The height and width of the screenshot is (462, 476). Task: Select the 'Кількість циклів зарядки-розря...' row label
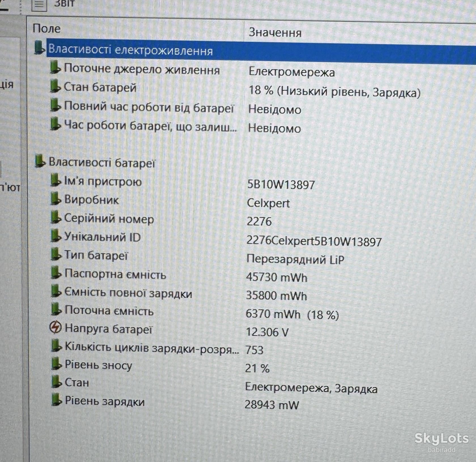click(x=152, y=348)
